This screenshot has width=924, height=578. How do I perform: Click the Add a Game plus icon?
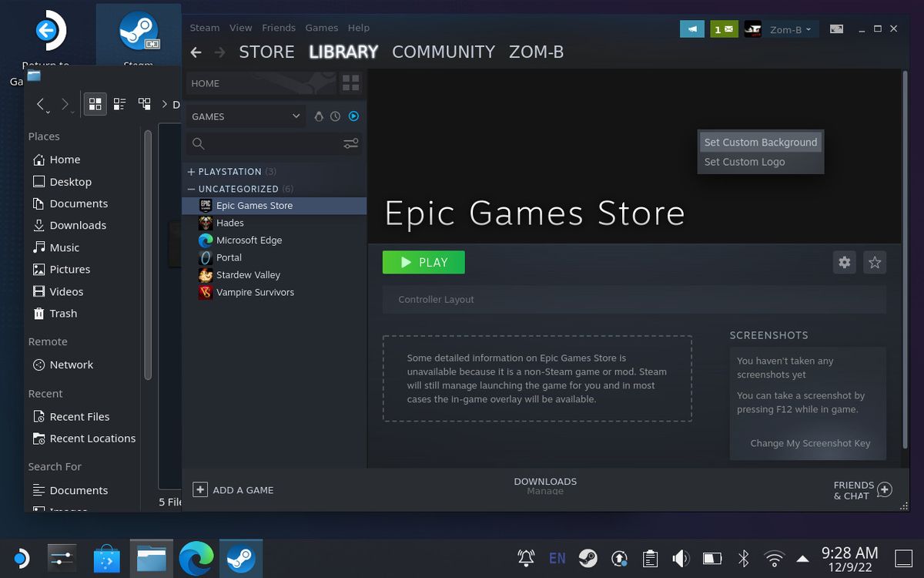200,489
